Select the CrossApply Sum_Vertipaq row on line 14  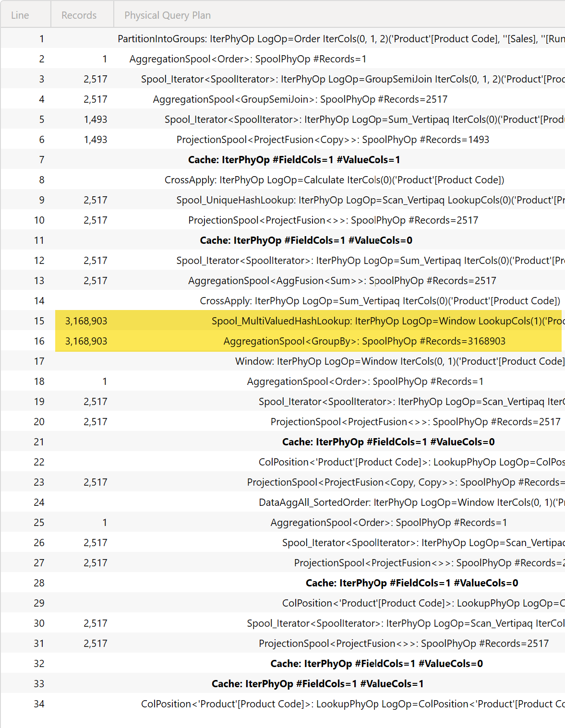pyautogui.click(x=380, y=301)
